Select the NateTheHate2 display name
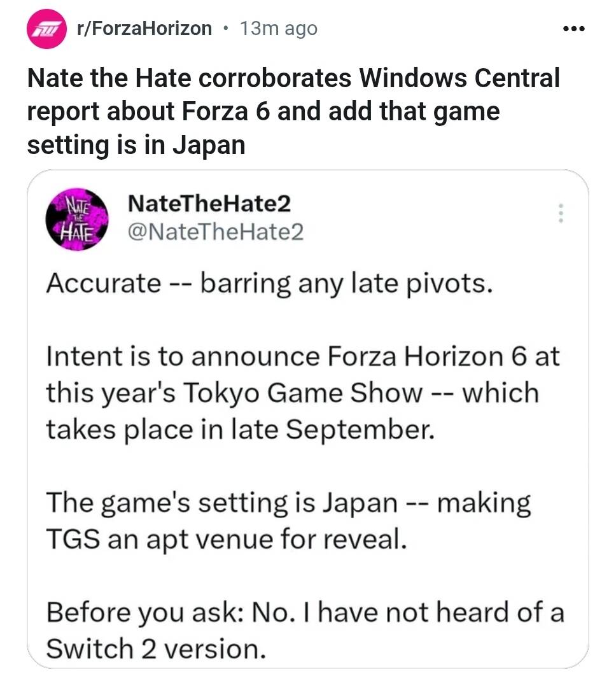Image resolution: width=616 pixels, height=674 pixels. click(x=209, y=204)
